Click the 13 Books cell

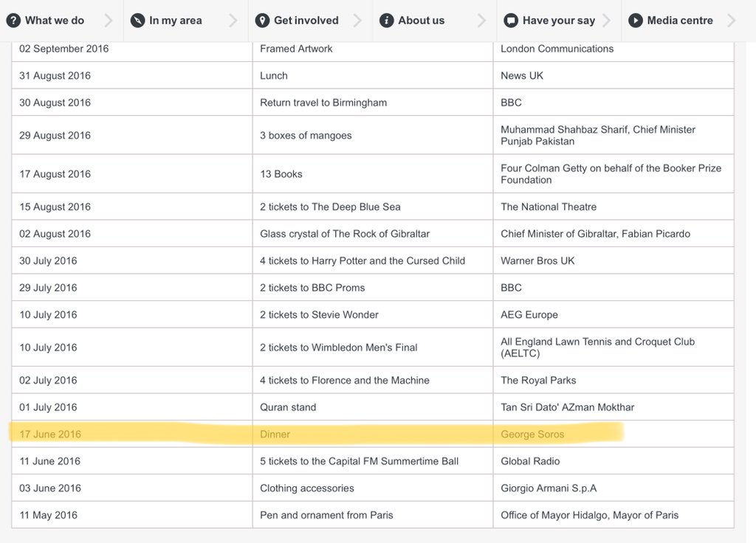pyautogui.click(x=373, y=173)
